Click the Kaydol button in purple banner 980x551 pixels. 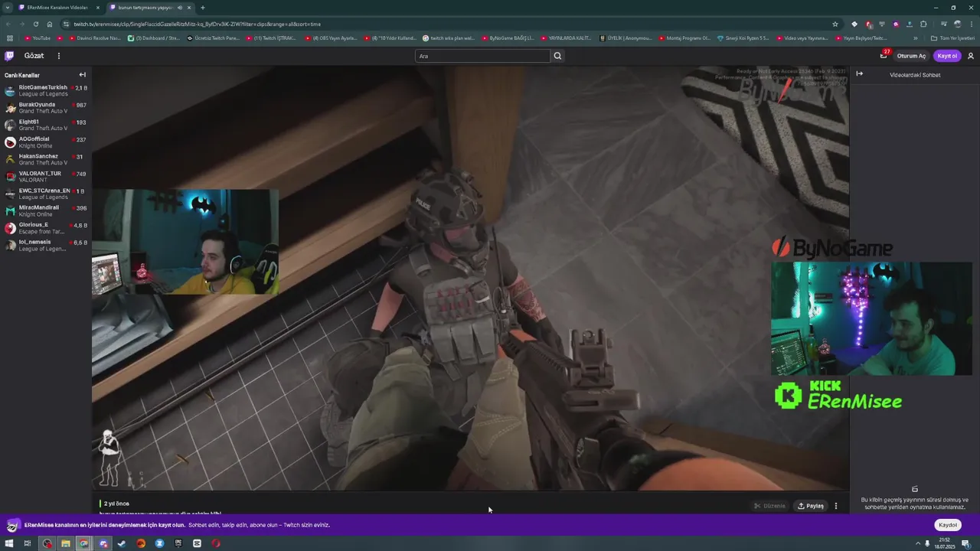[x=948, y=525]
